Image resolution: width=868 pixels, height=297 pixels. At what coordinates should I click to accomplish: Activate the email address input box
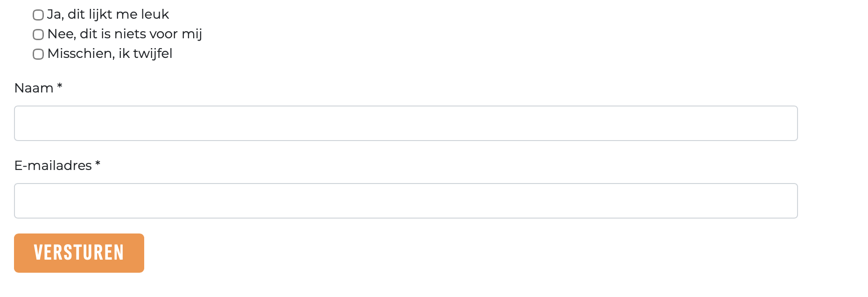coord(406,201)
